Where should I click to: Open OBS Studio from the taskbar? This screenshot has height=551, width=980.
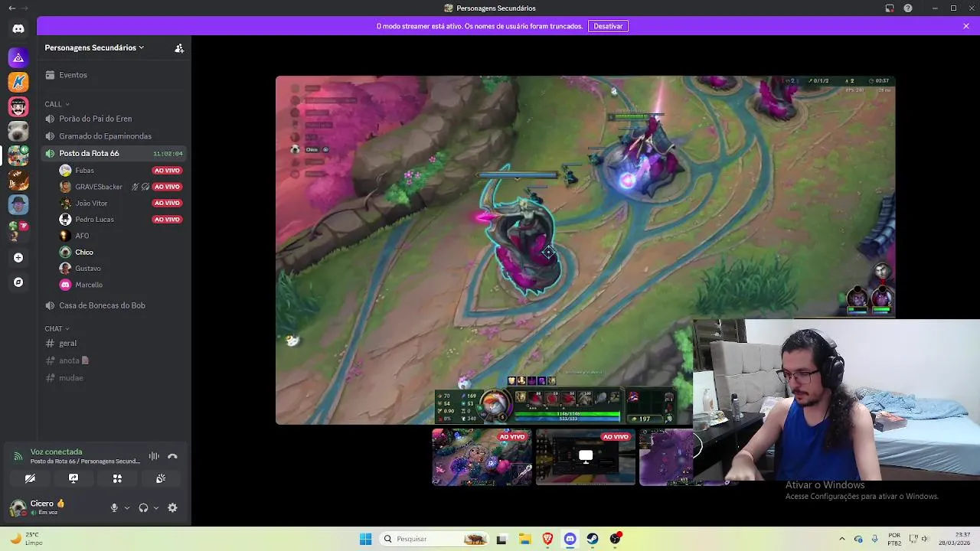click(616, 539)
